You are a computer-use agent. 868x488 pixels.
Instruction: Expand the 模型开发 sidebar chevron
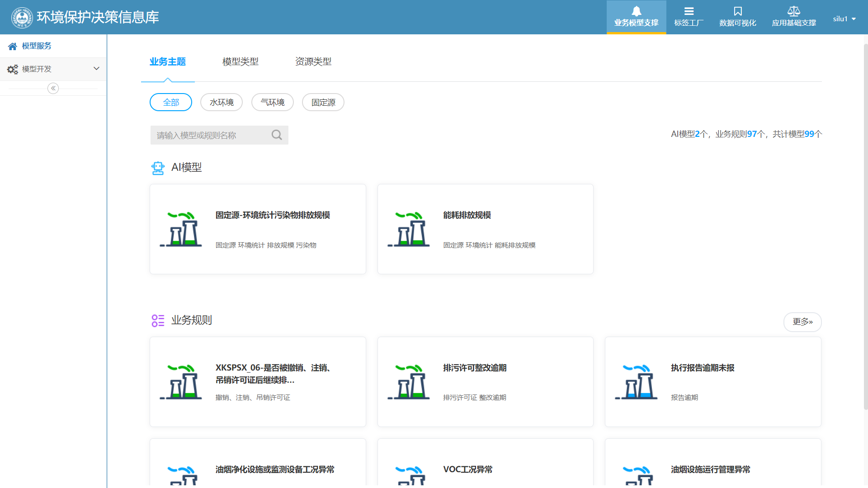(96, 69)
